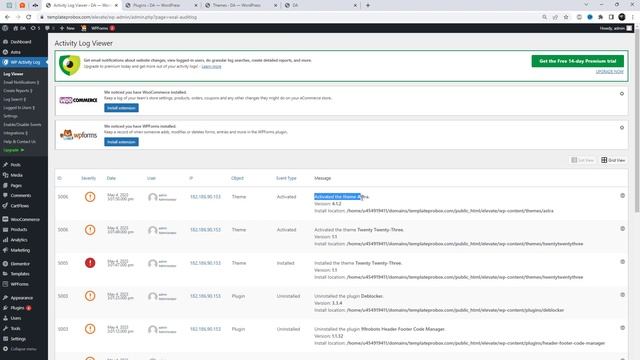
Task: Open a new browser tab
Action: pyautogui.click(x=368, y=5)
